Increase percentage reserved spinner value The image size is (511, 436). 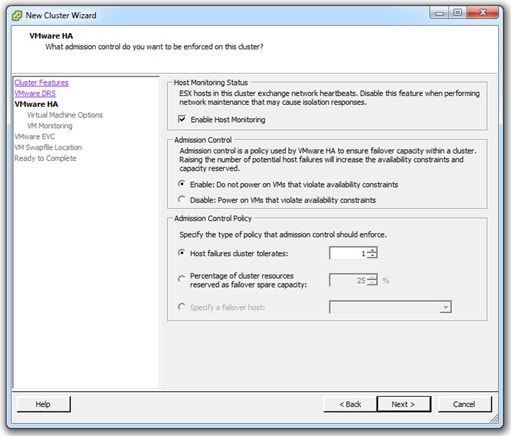point(372,277)
